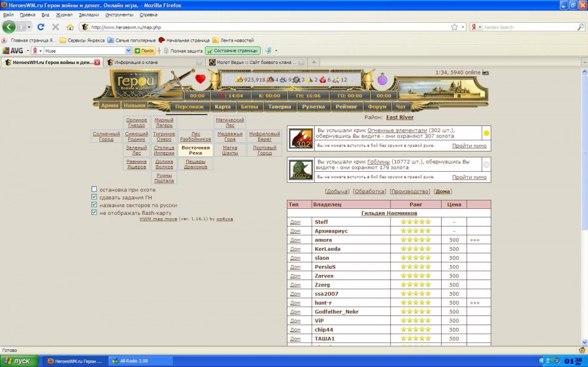Open the AVG toolbar options dropdown at far end
The width and height of the screenshot is (588, 367).
pos(276,50)
